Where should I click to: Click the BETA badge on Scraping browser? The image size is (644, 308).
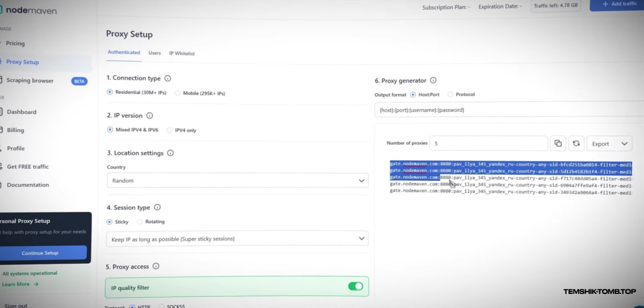pyautogui.click(x=79, y=81)
